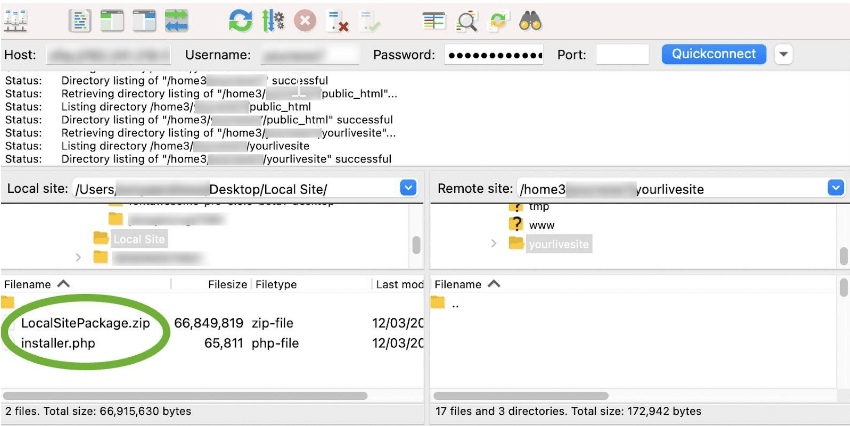The width and height of the screenshot is (850, 426).
Task: Refresh the file and folder lists
Action: pos(240,21)
